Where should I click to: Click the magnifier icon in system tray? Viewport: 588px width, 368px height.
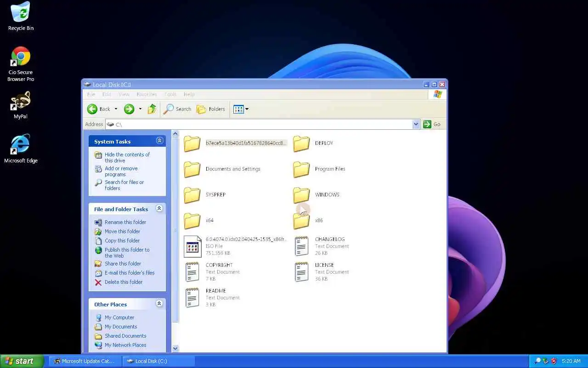click(x=537, y=361)
